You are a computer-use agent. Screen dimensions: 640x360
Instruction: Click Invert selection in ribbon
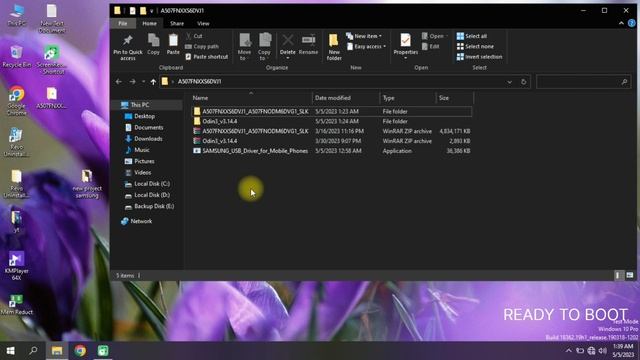(479, 57)
